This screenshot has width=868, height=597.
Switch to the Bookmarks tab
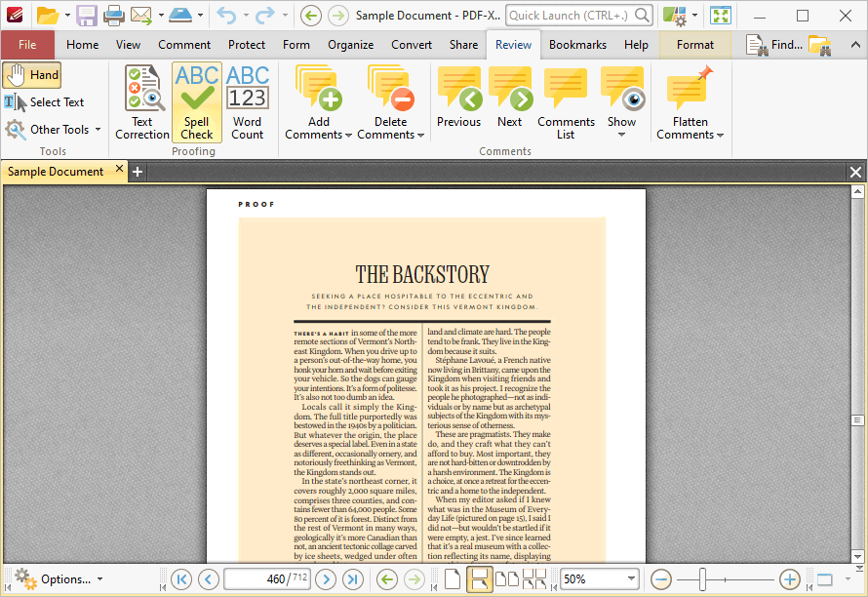point(577,45)
